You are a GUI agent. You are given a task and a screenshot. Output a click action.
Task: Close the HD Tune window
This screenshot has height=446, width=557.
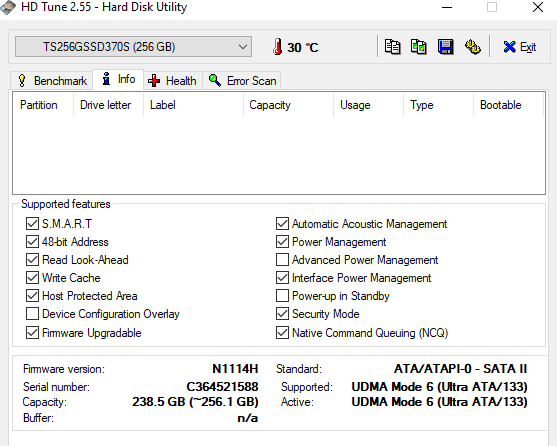(538, 7)
